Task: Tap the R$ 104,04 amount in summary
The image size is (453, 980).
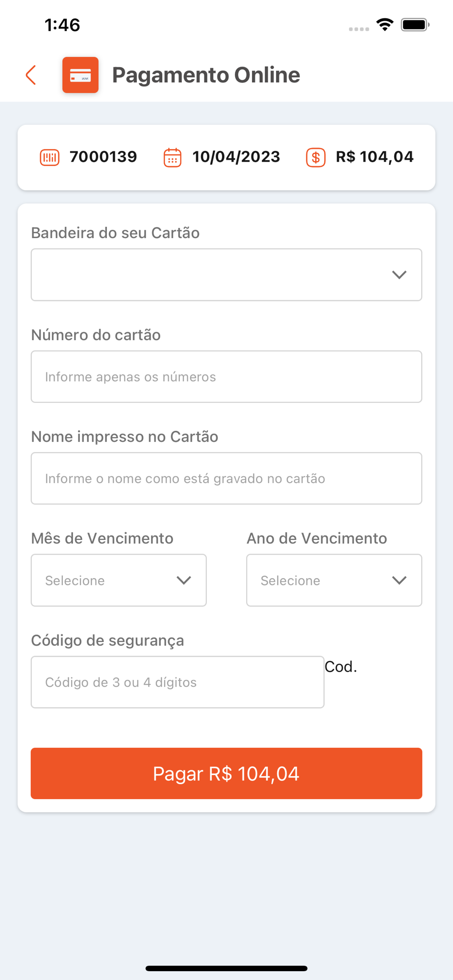Action: coord(375,157)
